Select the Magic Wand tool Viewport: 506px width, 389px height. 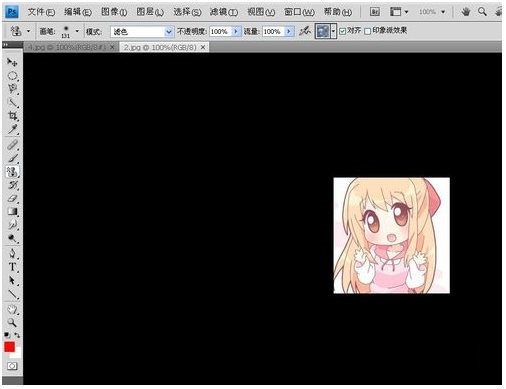12,102
